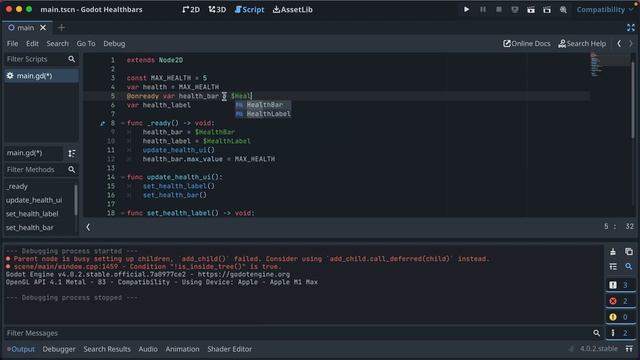Switch to the 3D workspace
The image size is (640, 360).
217,9
